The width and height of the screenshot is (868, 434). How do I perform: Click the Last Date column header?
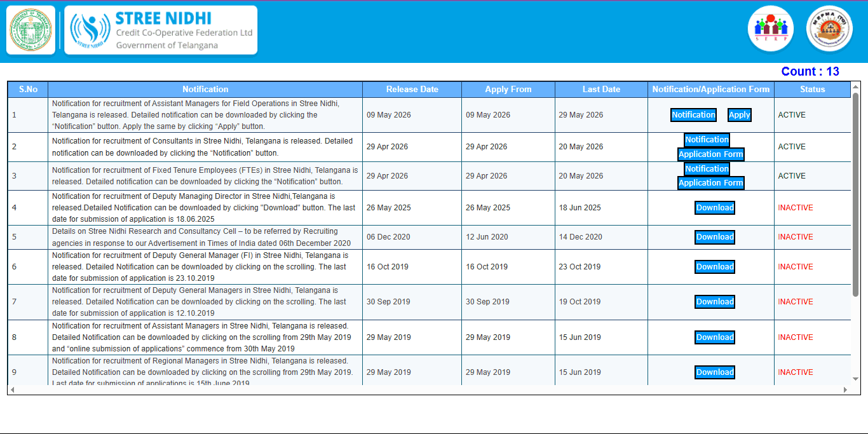click(x=601, y=90)
